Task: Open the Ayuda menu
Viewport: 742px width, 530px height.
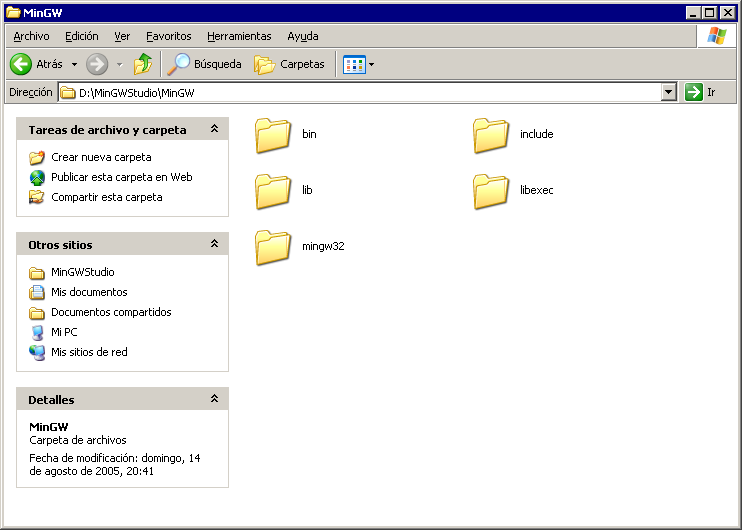Action: point(303,36)
